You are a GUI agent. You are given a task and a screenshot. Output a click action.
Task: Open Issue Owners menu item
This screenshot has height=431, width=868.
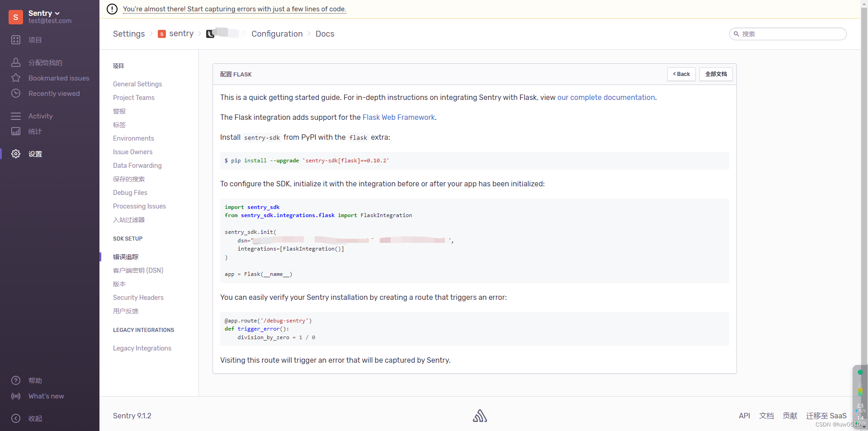pyautogui.click(x=133, y=152)
